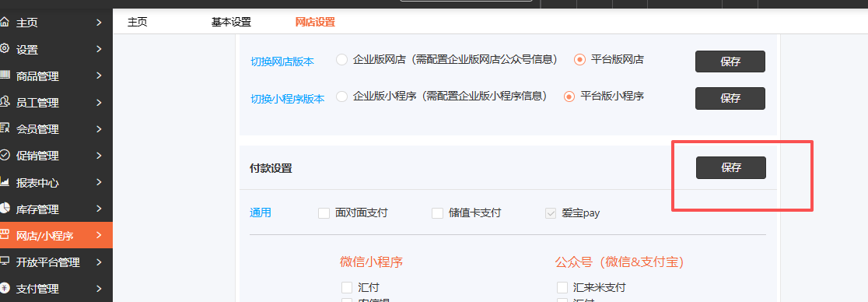Switch to the 网店设置 tab
The width and height of the screenshot is (868, 302).
(315, 22)
